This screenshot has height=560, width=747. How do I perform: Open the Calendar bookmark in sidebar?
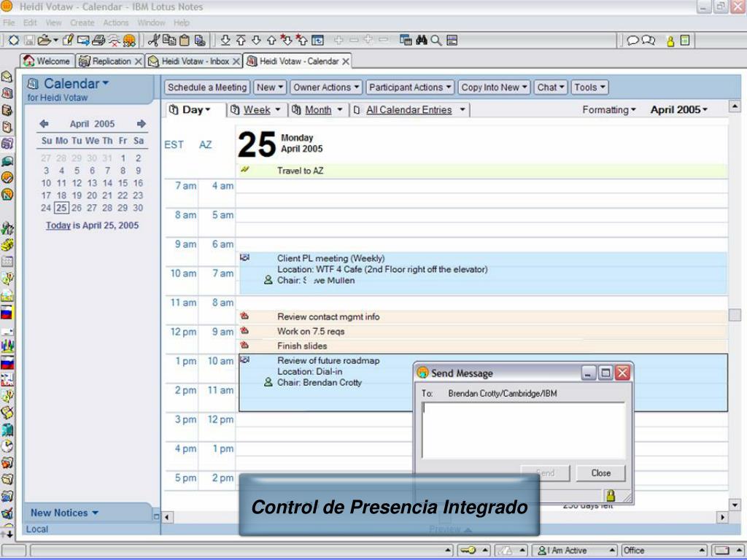click(7, 93)
